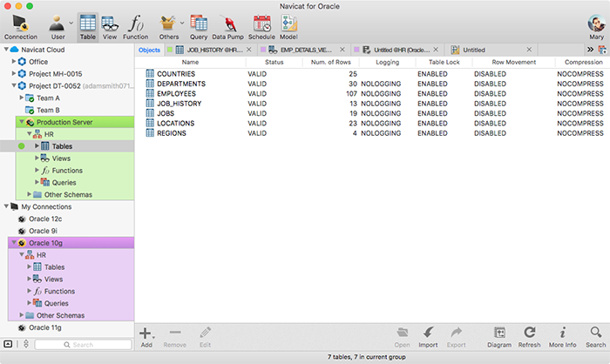This screenshot has width=610, height=364.
Task: Open Mary's profile avatar
Action: (x=596, y=24)
